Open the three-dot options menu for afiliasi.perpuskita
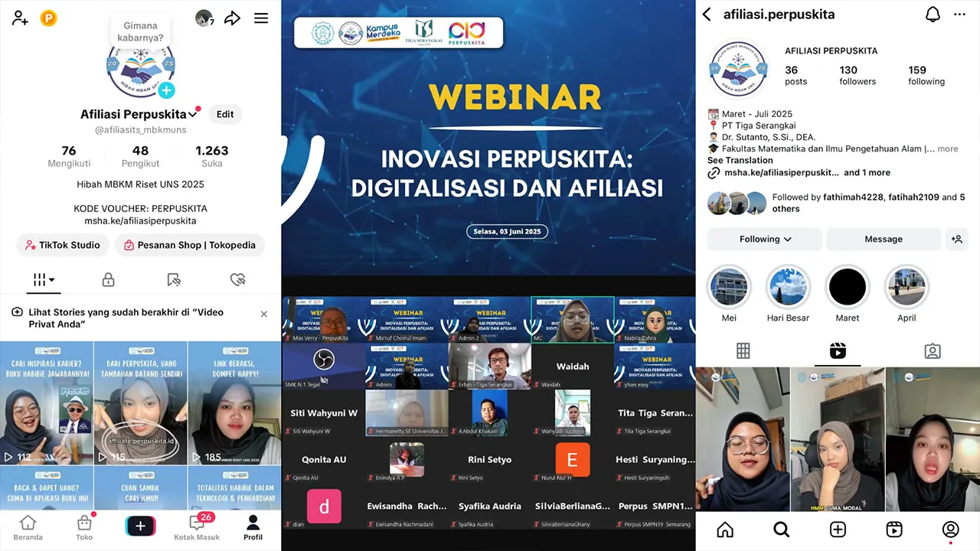This screenshot has height=551, width=980. pos(959,14)
